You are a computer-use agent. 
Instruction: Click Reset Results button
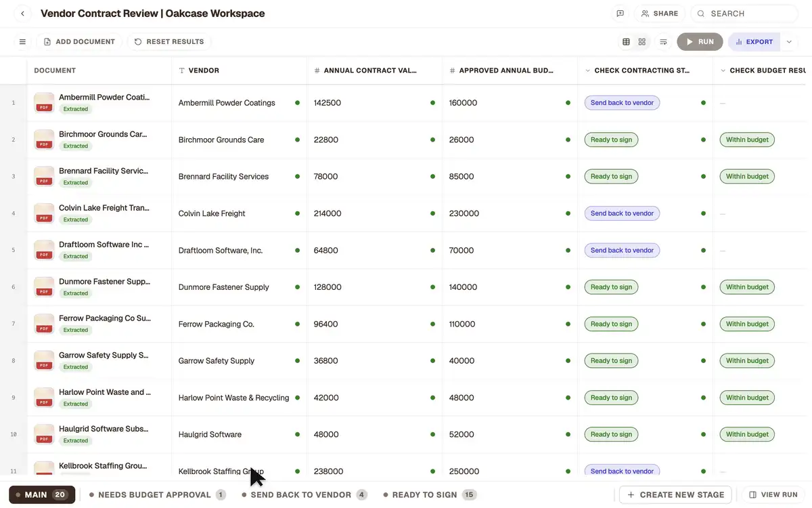169,42
